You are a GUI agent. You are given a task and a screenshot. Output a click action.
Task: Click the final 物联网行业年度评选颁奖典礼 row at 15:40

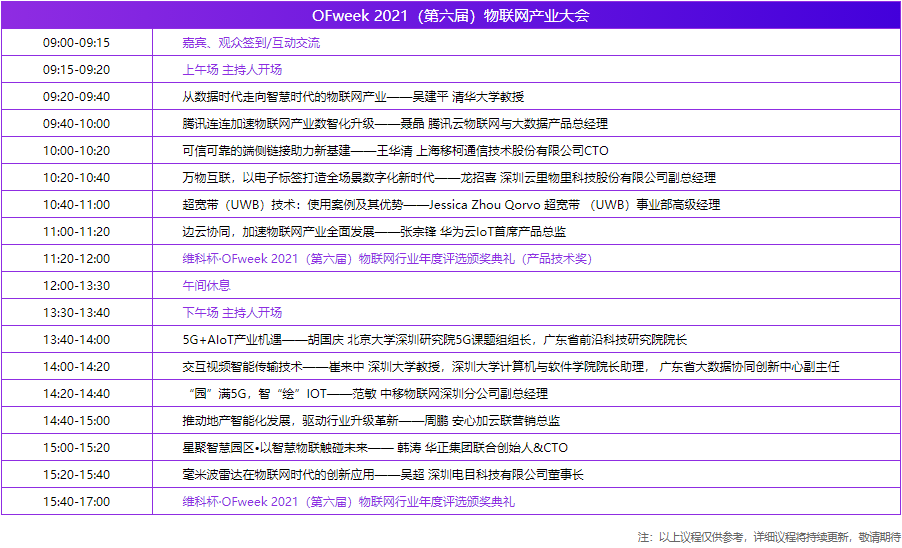point(349,502)
